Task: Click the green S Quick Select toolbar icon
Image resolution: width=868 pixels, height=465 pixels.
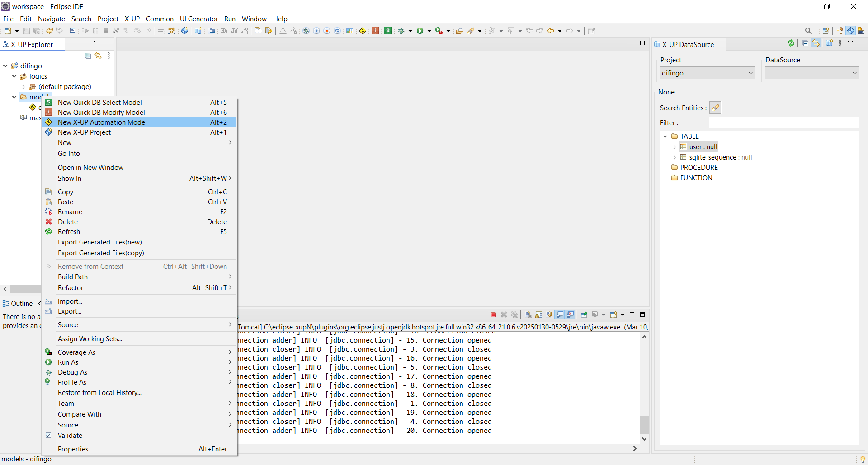Action: (387, 31)
